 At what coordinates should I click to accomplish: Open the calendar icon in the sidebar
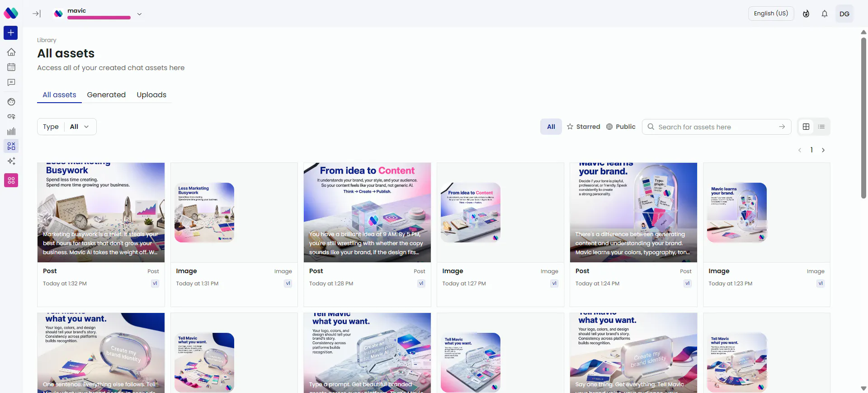click(11, 67)
